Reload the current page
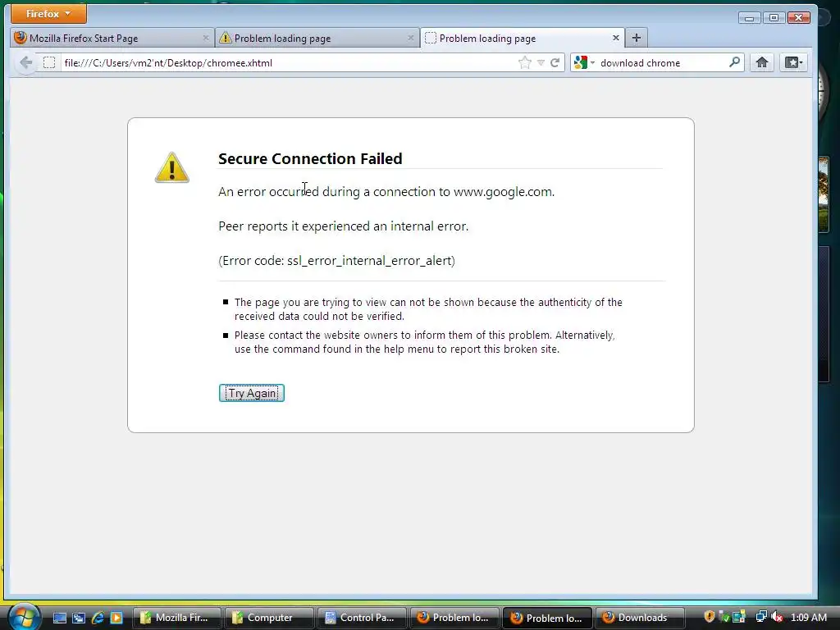840x630 pixels. click(555, 62)
